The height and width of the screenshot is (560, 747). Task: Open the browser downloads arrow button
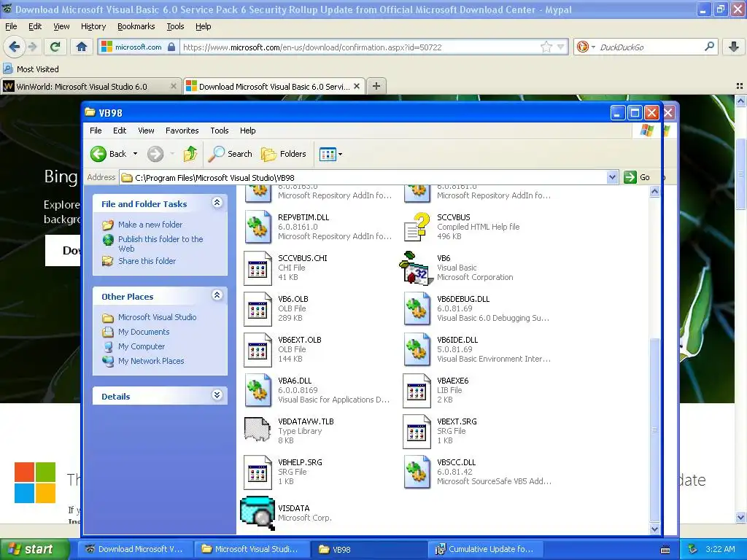[x=734, y=47]
